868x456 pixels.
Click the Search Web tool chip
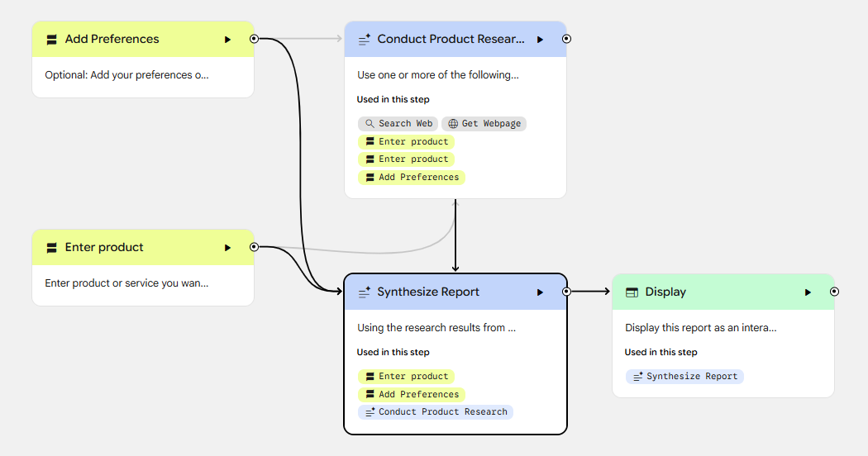click(x=398, y=124)
